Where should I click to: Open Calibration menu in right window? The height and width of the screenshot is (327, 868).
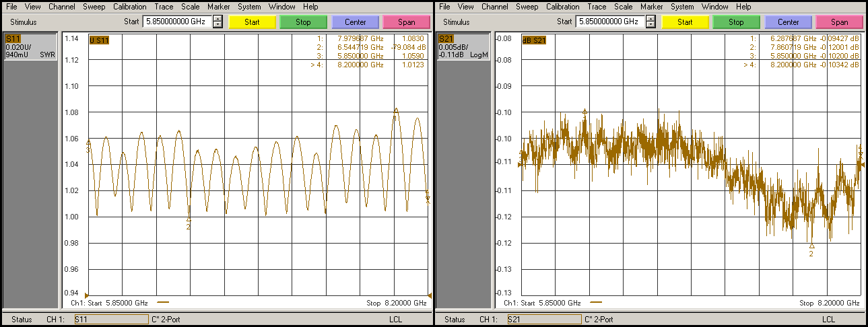coord(563,7)
